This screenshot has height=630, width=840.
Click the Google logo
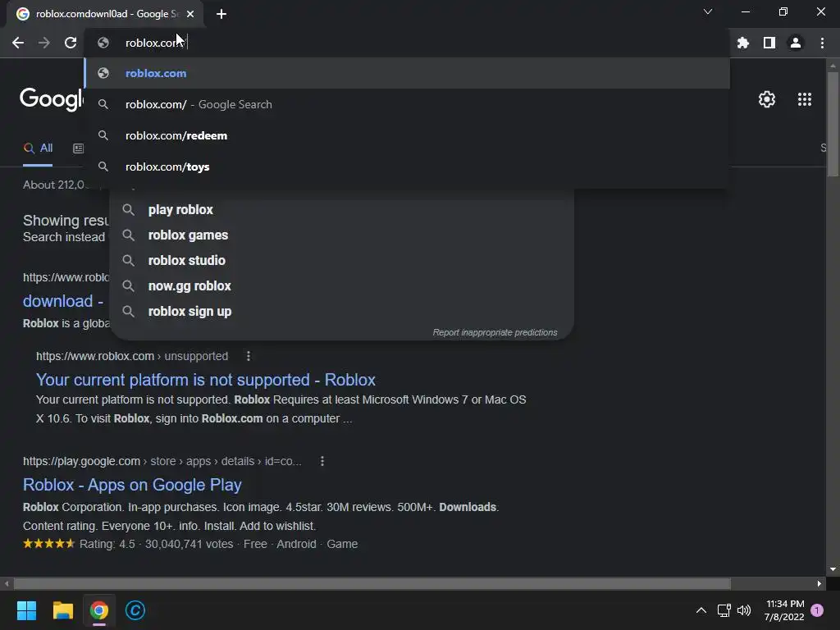(52, 99)
